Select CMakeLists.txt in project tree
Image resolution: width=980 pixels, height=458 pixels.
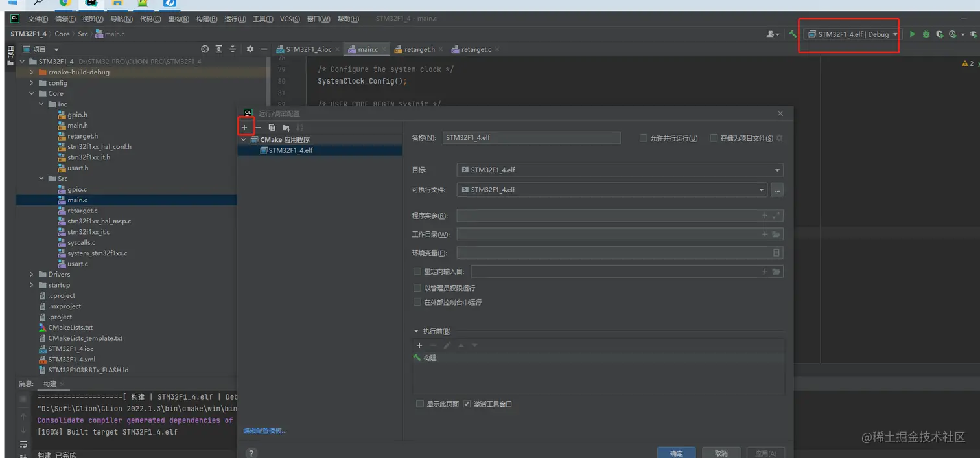pyautogui.click(x=71, y=328)
